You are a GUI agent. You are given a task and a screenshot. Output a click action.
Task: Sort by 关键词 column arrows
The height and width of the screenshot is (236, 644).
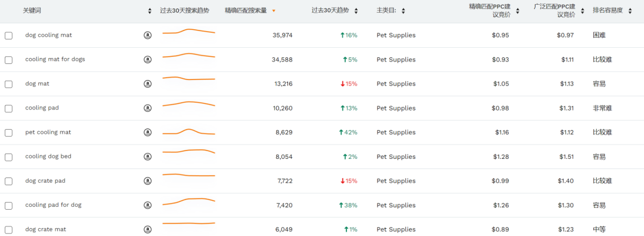tap(150, 11)
